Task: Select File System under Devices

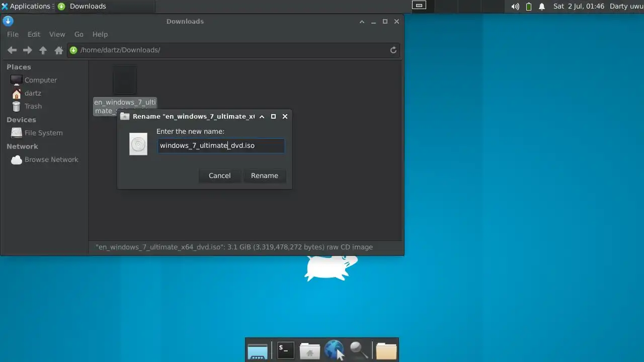Action: coord(44,133)
